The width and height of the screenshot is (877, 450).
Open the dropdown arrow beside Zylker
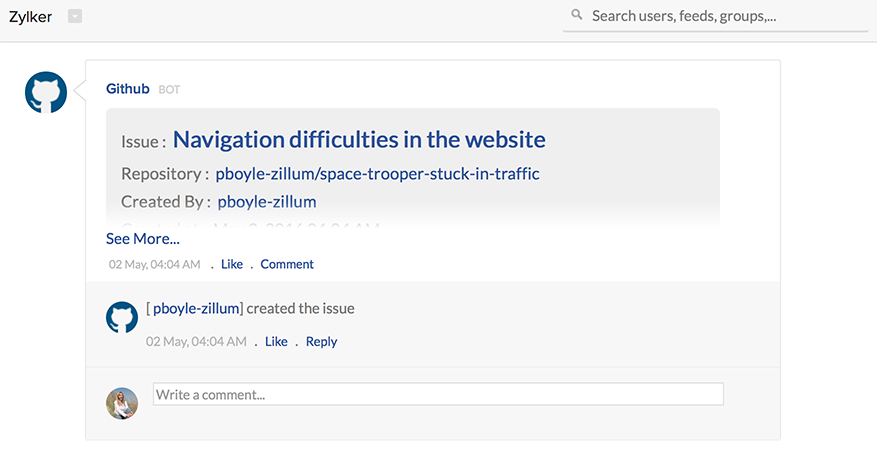(x=75, y=17)
